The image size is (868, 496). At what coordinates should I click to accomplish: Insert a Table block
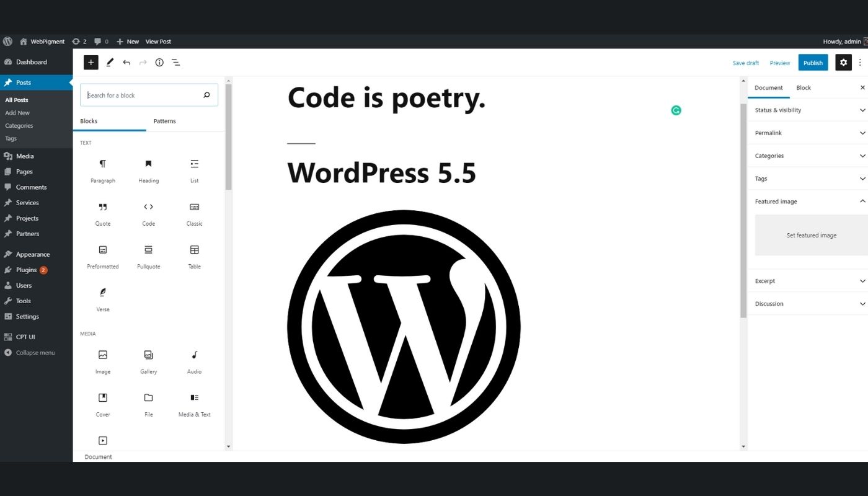pos(195,257)
